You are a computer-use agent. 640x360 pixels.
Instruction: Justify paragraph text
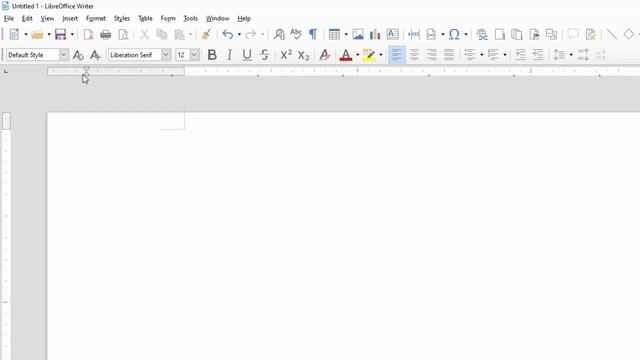click(449, 55)
